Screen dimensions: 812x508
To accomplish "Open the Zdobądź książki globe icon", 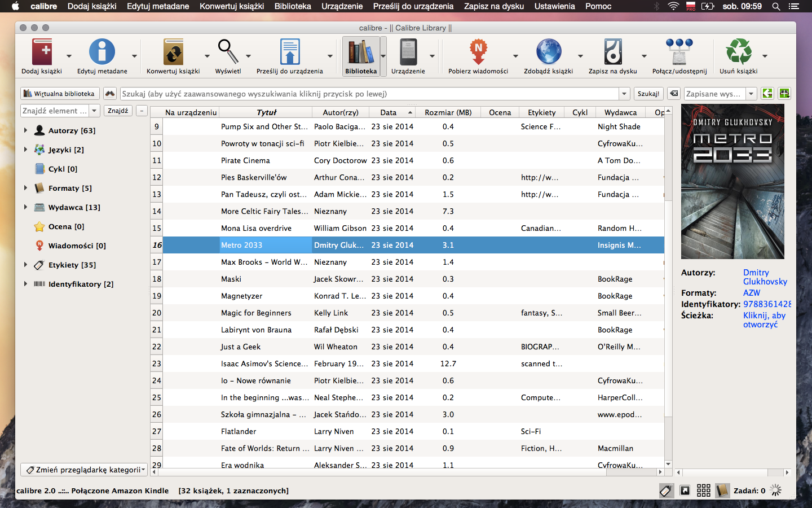I will coord(549,52).
